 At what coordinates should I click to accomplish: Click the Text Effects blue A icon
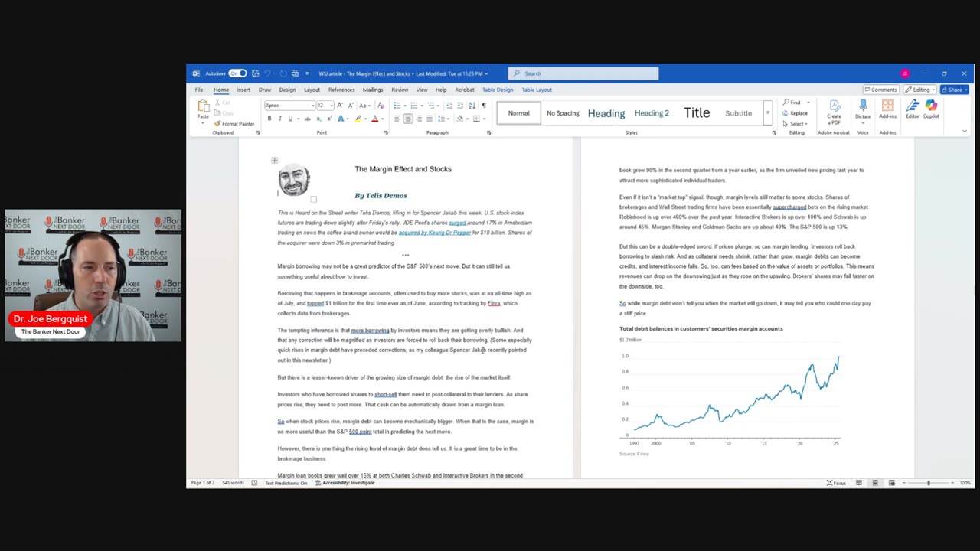(x=341, y=119)
